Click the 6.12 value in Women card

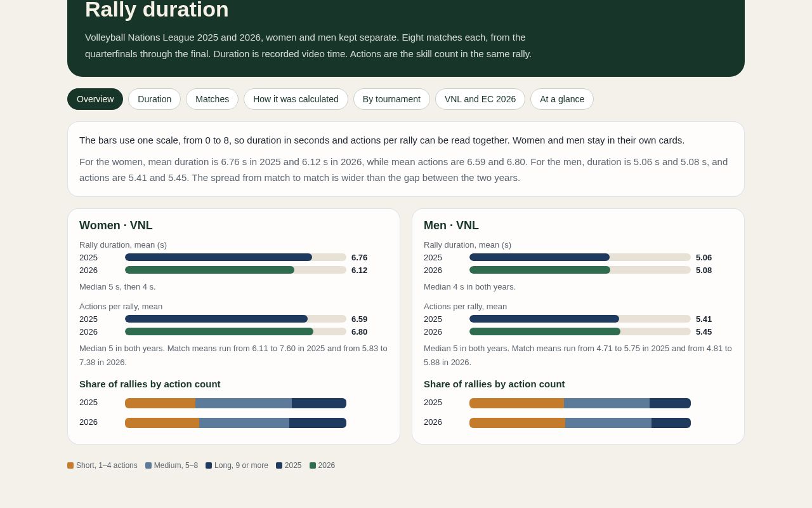pos(360,270)
